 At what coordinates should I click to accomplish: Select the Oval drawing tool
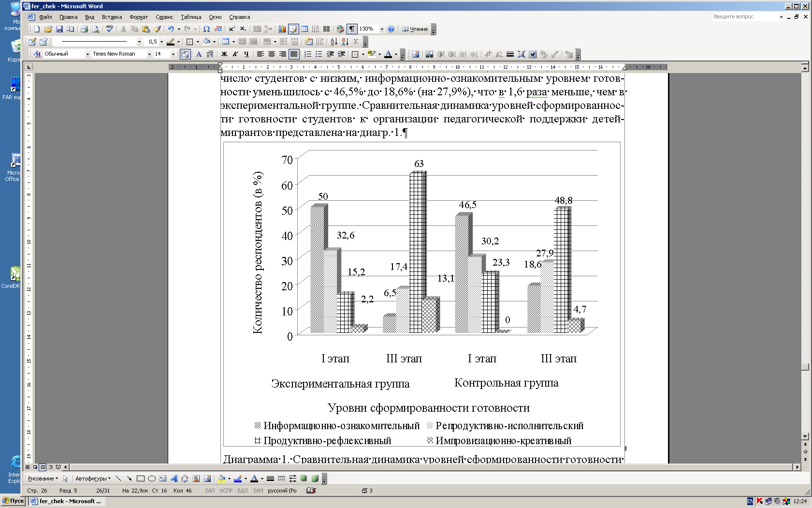click(x=151, y=478)
